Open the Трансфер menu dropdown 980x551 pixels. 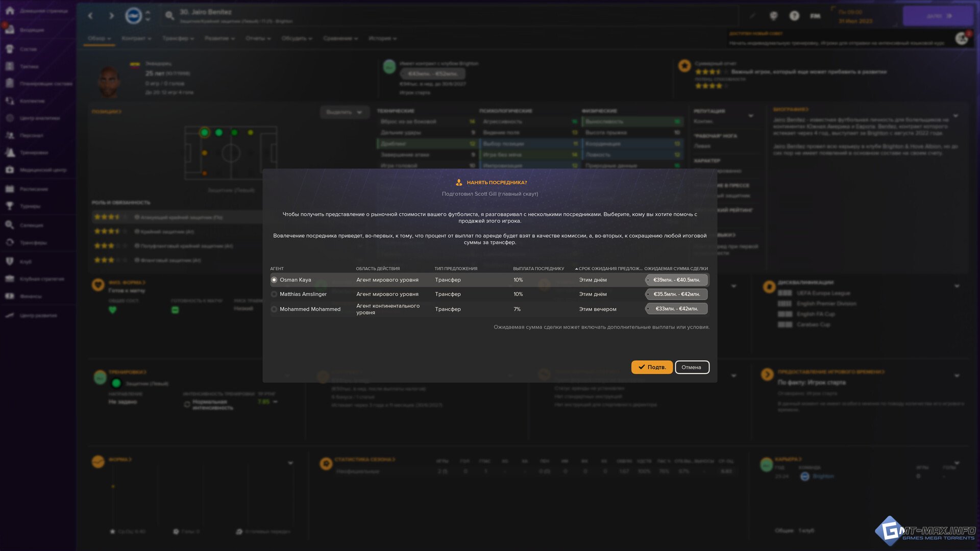click(178, 38)
